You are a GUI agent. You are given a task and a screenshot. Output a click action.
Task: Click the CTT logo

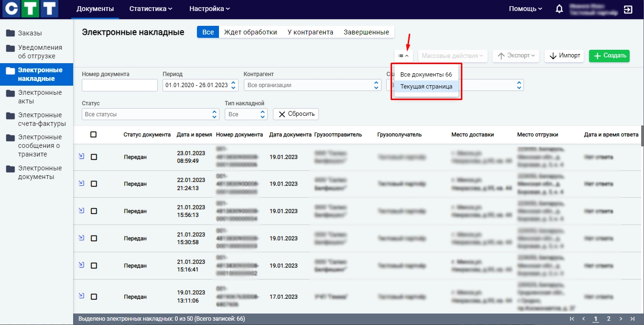point(30,9)
